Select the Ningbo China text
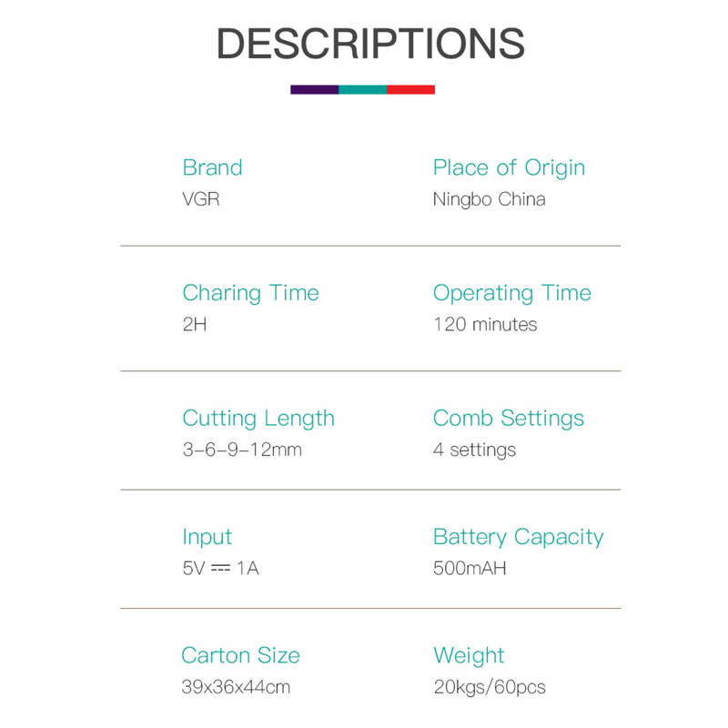The image size is (728, 728). (x=489, y=199)
